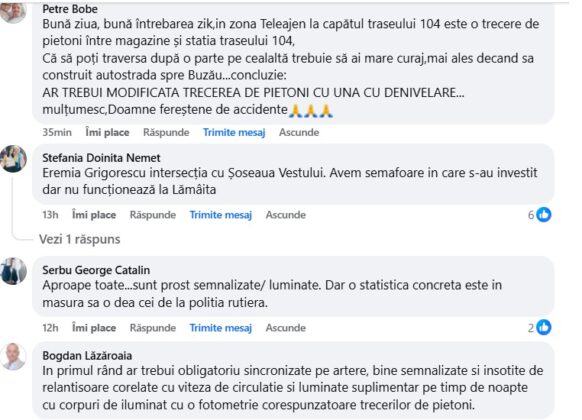Click the like reaction icon on Serbu's comment
Image resolution: width=582 pixels, height=420 pixels.
pyautogui.click(x=544, y=327)
